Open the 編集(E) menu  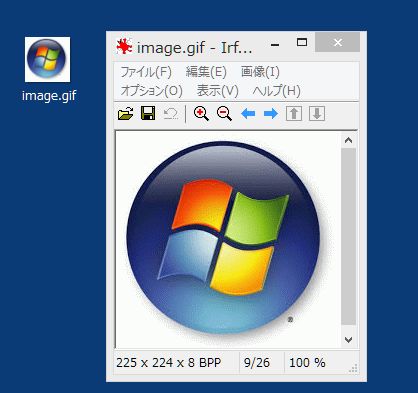point(206,72)
